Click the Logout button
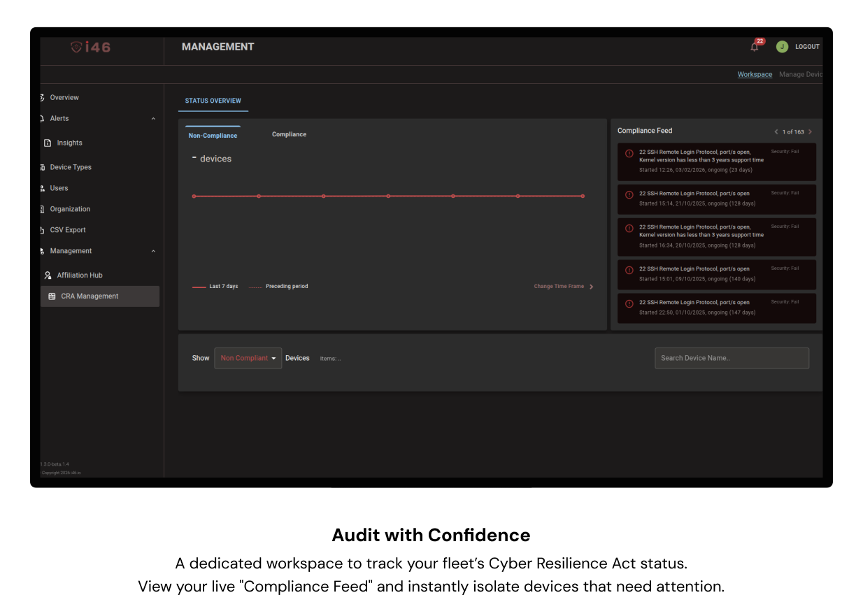Viewport: 863px width, 616px height. click(807, 47)
